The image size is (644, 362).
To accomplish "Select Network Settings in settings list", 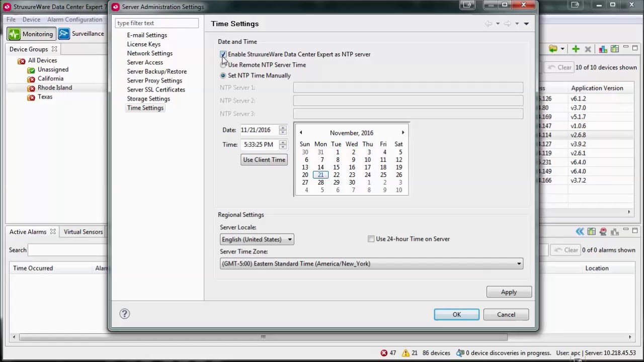I will (x=150, y=53).
